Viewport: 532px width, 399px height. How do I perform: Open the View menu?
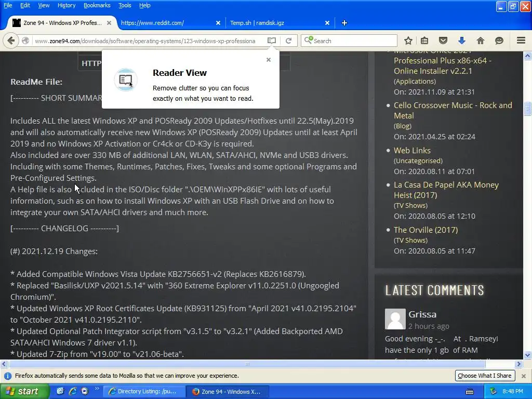coord(44,5)
